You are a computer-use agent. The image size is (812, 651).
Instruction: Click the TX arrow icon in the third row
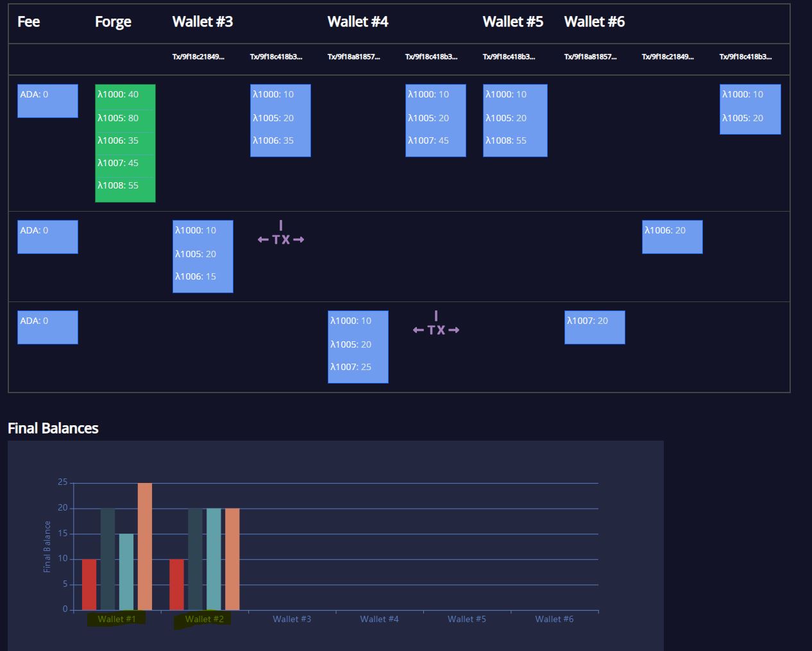(436, 329)
